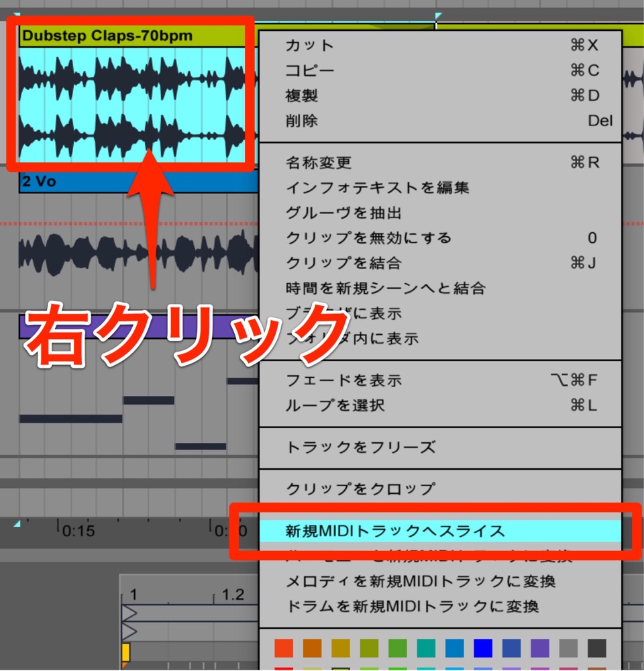Click the lowest long MIDI note bar
This screenshot has width=644, height=671.
tap(70, 419)
